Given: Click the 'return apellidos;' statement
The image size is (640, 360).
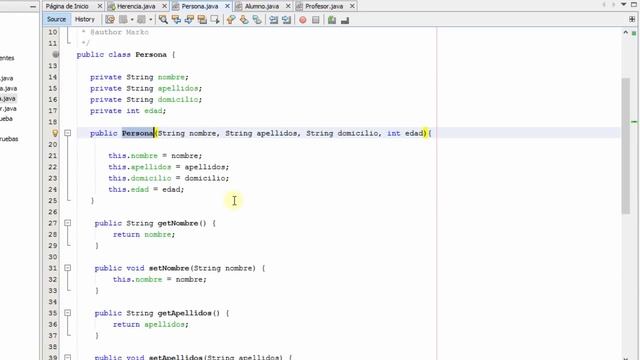Looking at the screenshot, I should [151, 324].
